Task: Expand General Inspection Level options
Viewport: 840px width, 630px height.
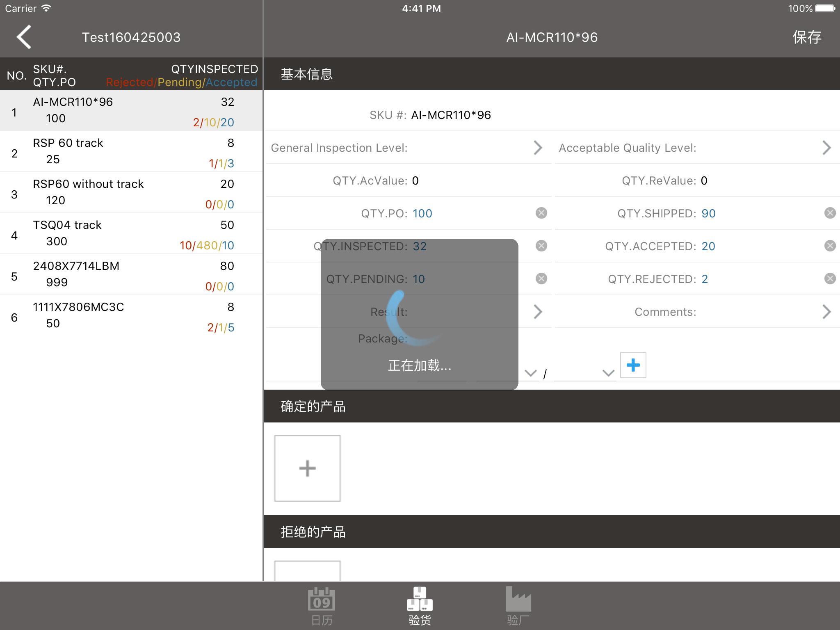Action: point(538,148)
